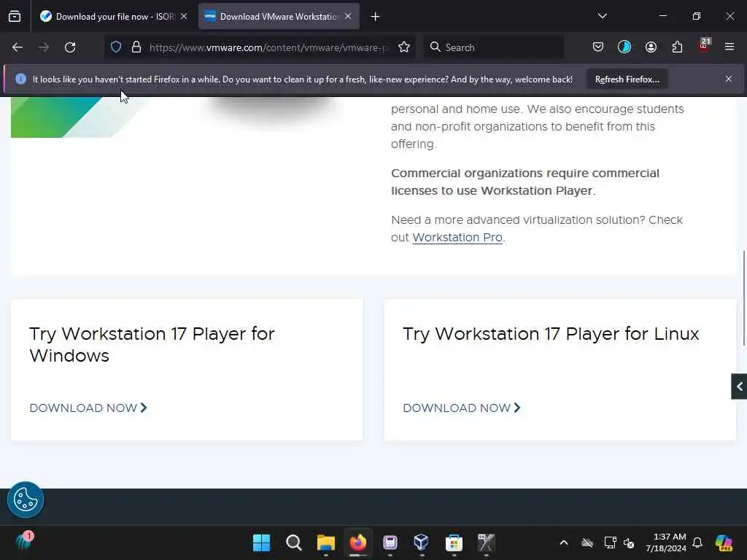Expand the list all tabs chevron
The image size is (747, 560).
(602, 16)
